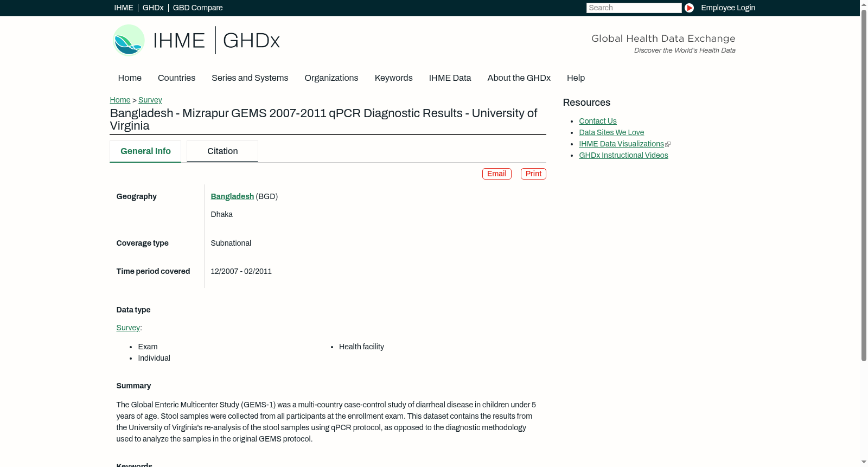The height and width of the screenshot is (467, 868).
Task: Click Home in the breadcrumb
Action: pos(120,100)
